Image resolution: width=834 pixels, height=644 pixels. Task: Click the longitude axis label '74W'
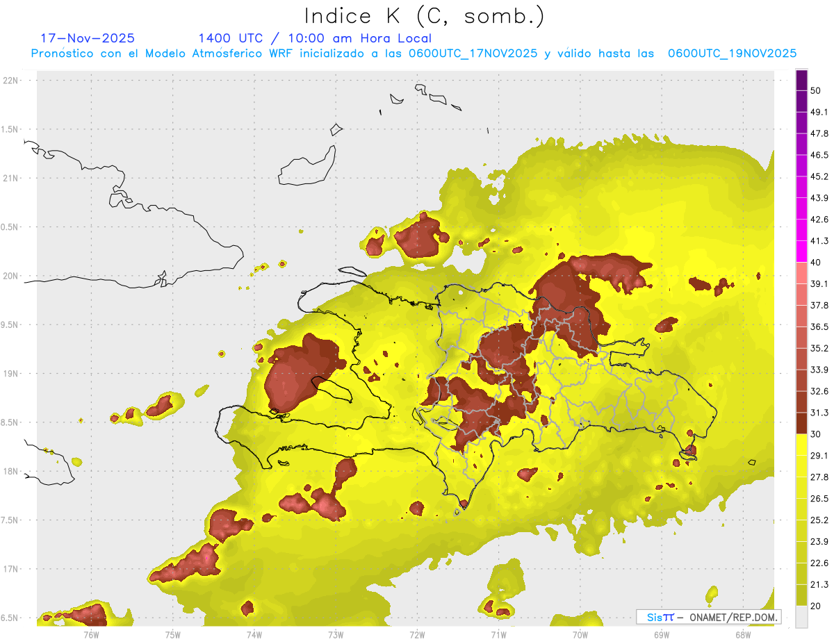(254, 634)
